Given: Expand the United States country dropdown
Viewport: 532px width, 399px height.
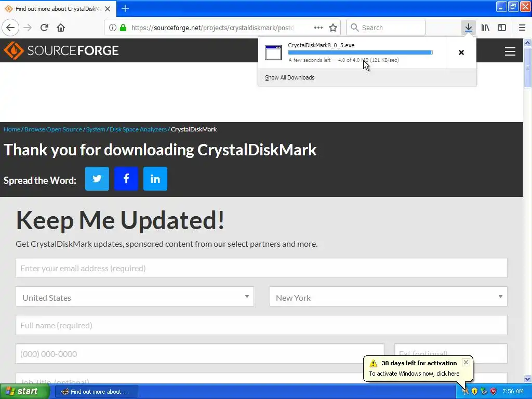Looking at the screenshot, I should click(x=135, y=297).
